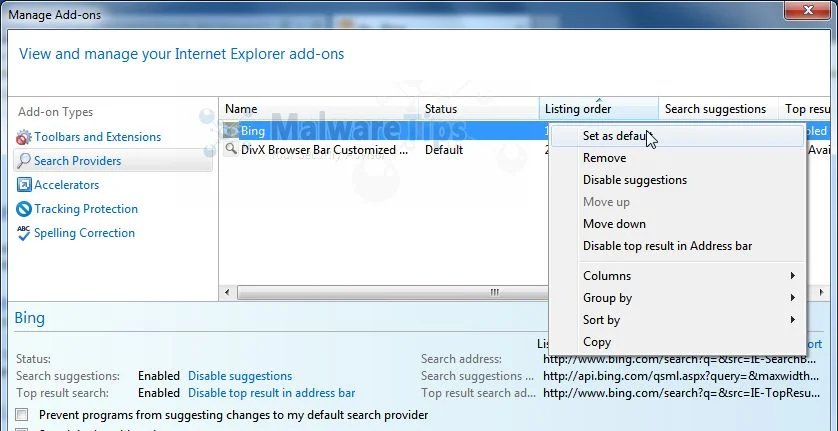838x431 pixels.
Task: Expand the Sort by submenu
Action: click(x=677, y=320)
